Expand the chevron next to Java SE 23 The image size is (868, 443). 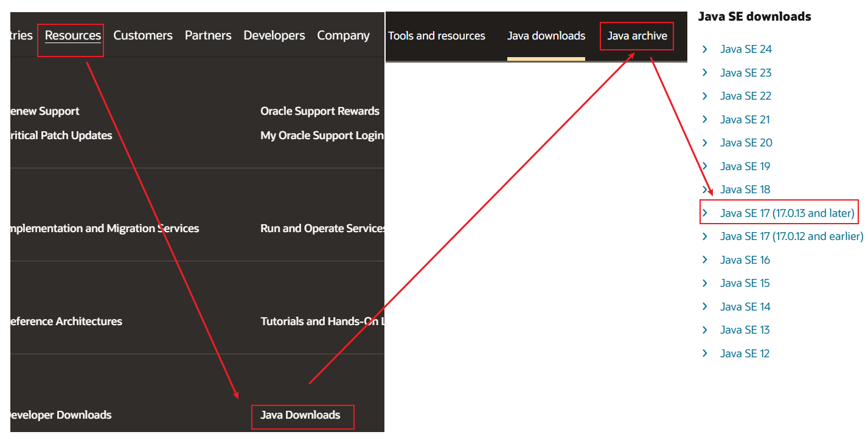click(x=705, y=72)
